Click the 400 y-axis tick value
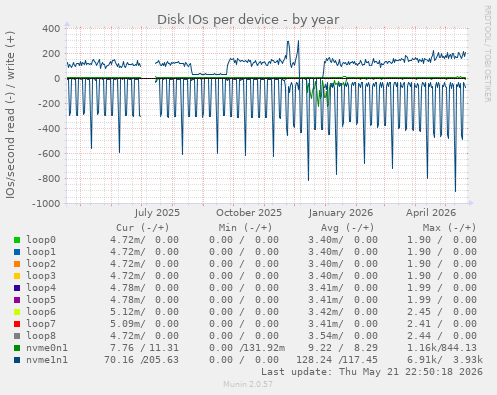The height and width of the screenshot is (395, 497). click(x=51, y=28)
